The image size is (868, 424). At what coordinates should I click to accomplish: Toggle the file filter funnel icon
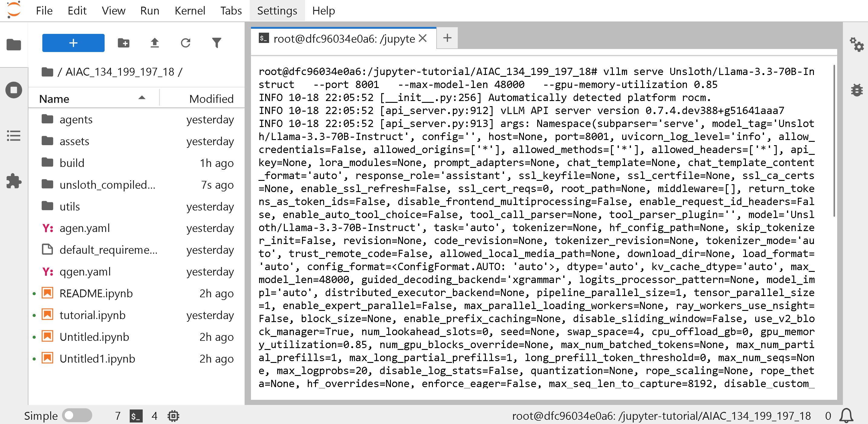point(216,43)
